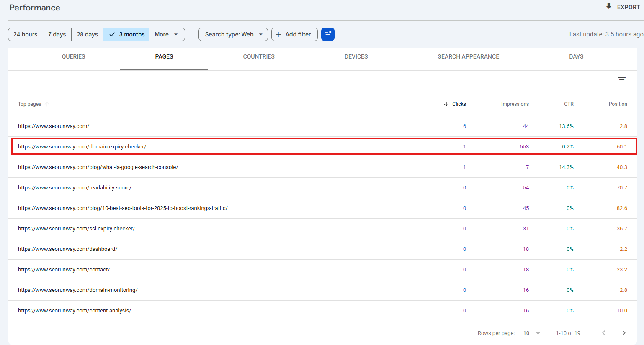
Task: Switch to the Queries tab
Action: click(73, 56)
